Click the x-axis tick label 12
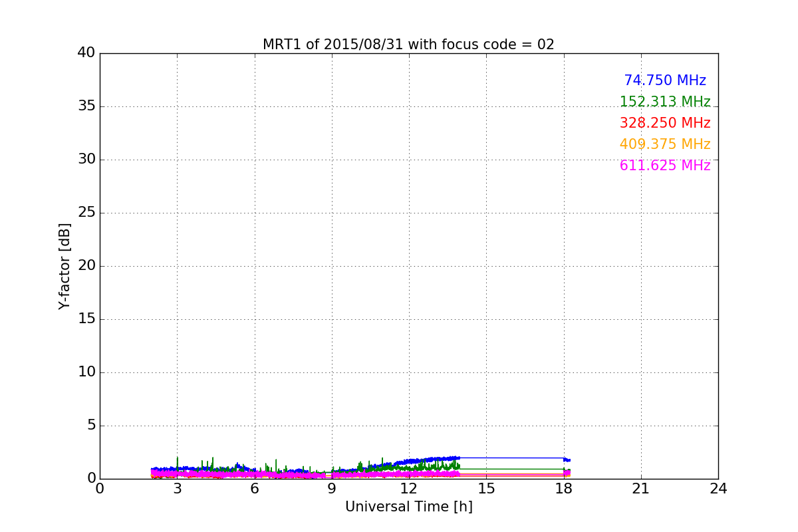The width and height of the screenshot is (798, 532). click(409, 489)
